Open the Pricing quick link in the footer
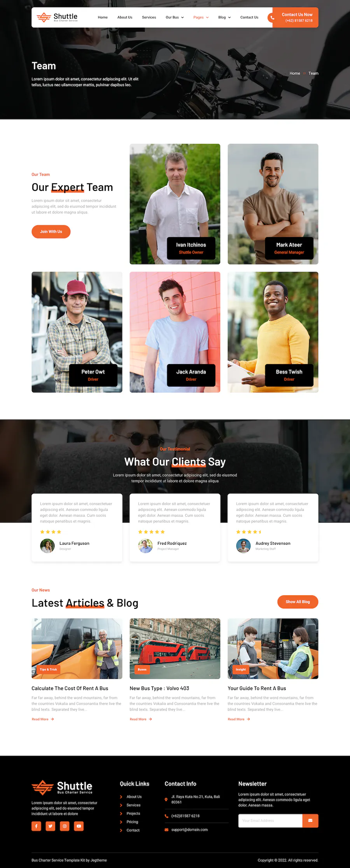This screenshot has height=868, width=350. coord(132,822)
